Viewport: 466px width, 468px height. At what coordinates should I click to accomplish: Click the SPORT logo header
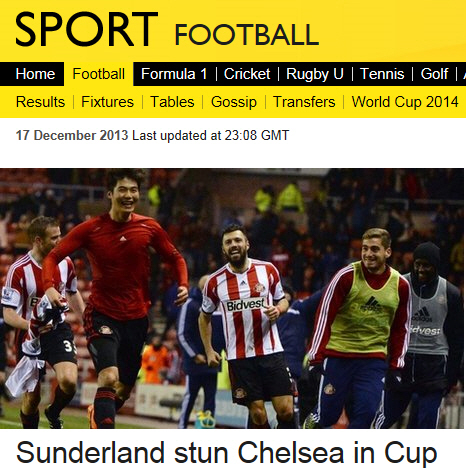click(x=86, y=29)
